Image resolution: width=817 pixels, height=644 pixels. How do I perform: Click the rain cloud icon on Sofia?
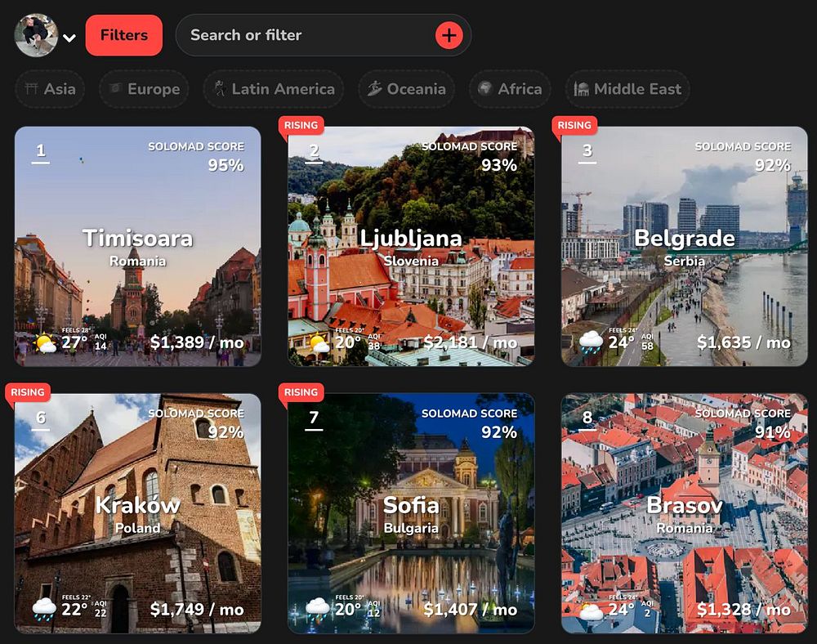(x=318, y=609)
